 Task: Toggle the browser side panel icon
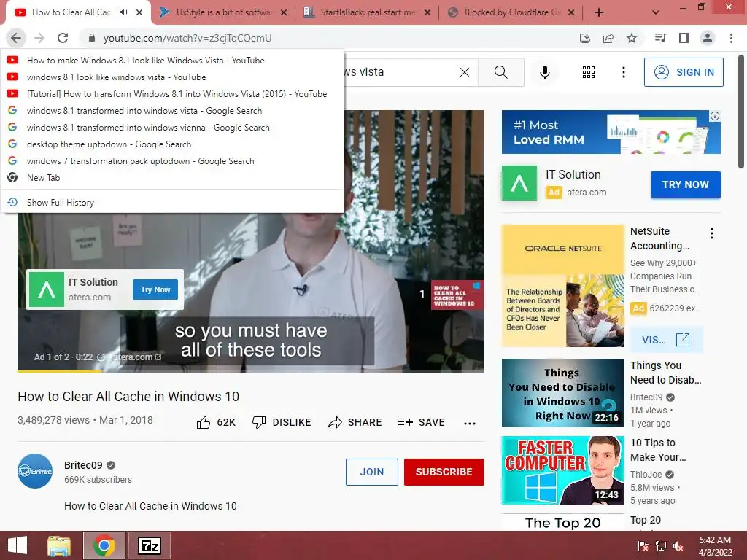click(684, 38)
